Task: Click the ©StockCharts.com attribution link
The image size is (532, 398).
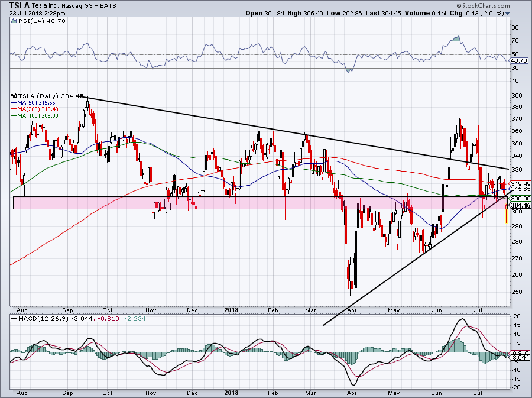Action: [483, 5]
